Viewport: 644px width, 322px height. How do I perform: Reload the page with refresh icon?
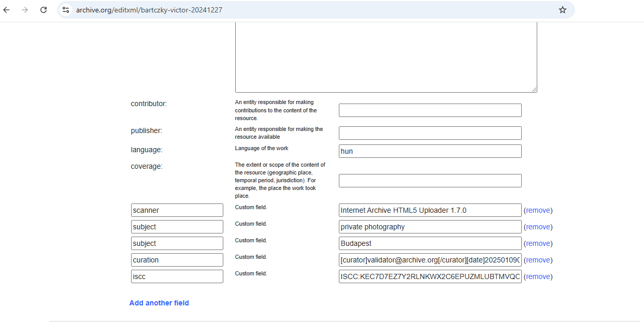[x=44, y=10]
